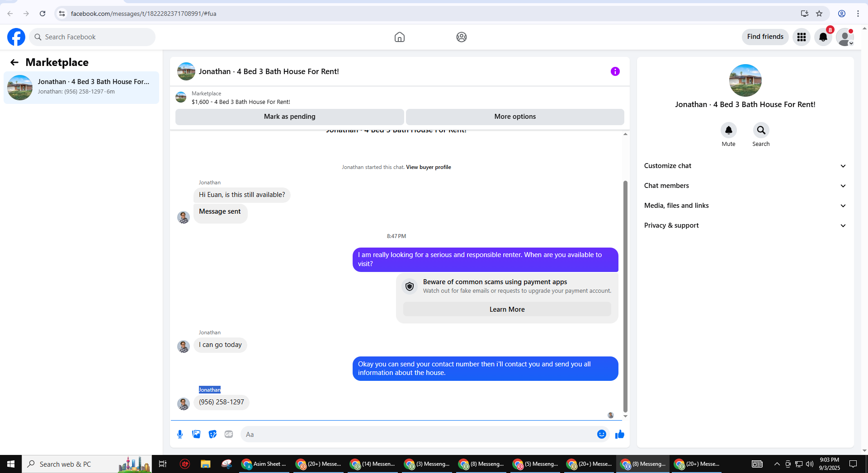
Task: Click the Find friends button
Action: [x=765, y=37]
